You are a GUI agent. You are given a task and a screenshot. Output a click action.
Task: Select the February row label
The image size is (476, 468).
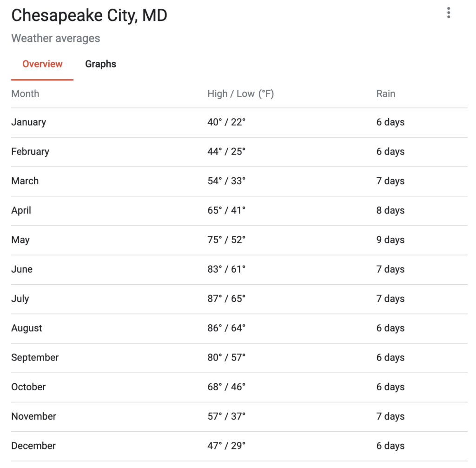click(30, 152)
